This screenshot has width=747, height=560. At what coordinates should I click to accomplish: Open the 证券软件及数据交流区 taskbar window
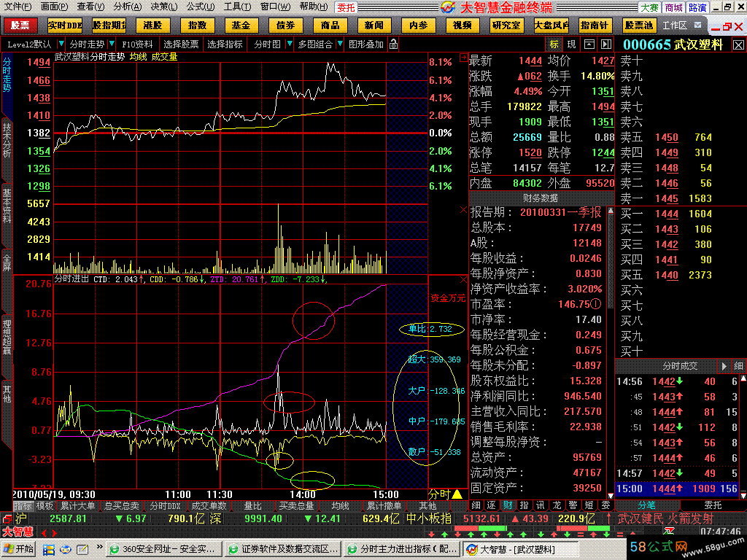[x=283, y=550]
